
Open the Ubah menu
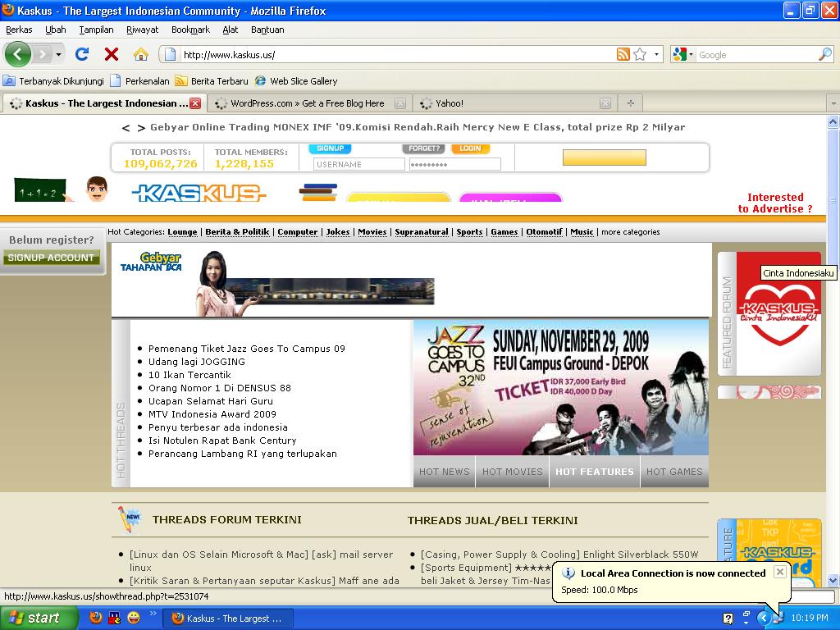click(x=55, y=30)
